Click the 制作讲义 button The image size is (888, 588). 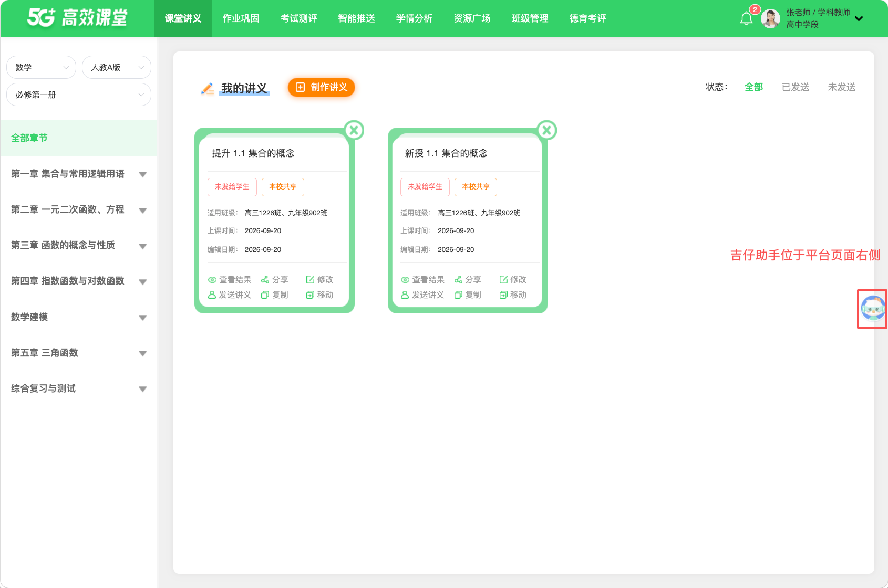[x=322, y=87]
